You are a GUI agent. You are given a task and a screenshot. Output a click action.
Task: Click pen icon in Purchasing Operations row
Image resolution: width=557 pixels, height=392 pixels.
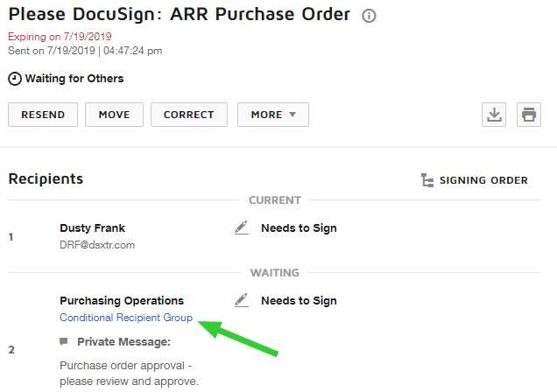click(241, 300)
